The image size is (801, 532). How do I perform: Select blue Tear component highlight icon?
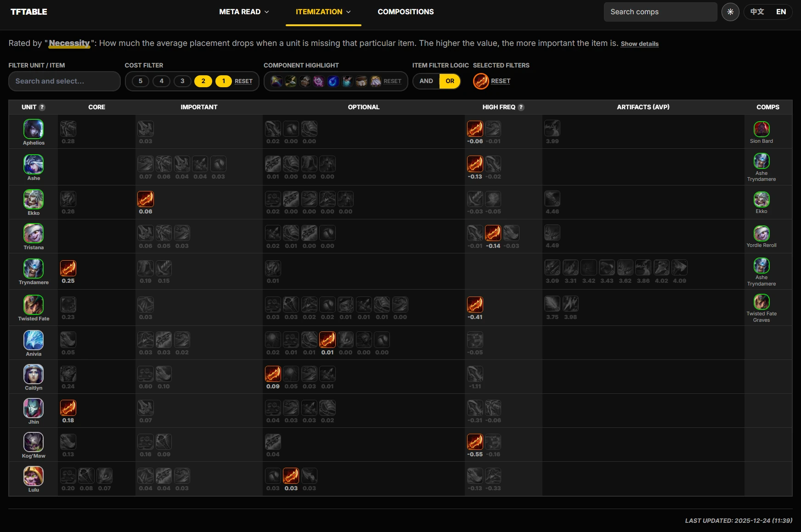pos(333,81)
